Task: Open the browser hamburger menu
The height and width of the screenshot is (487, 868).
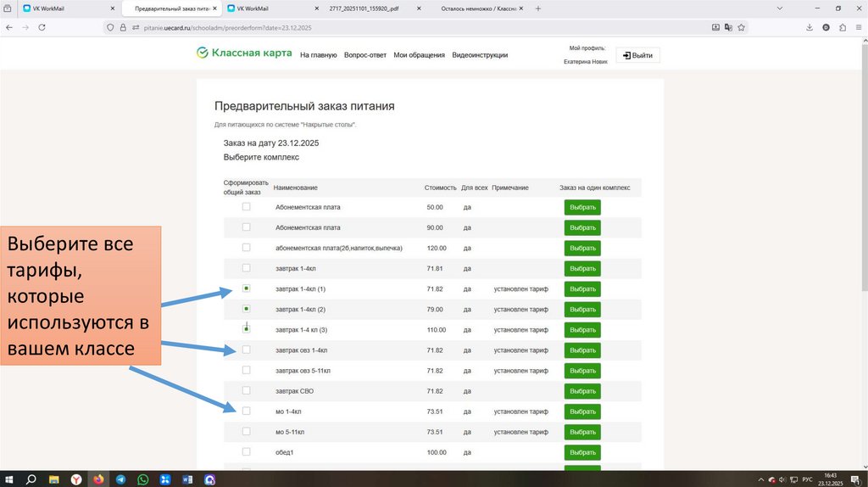Action: pos(859,27)
